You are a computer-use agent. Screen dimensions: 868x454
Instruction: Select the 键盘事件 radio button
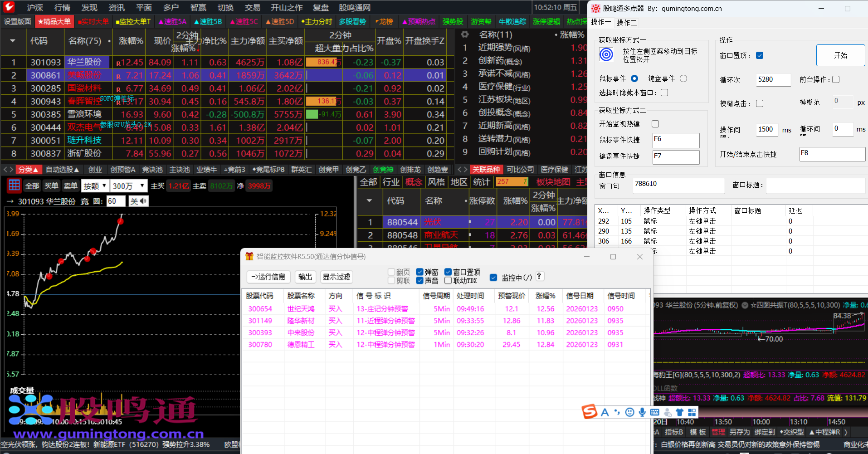[683, 78]
